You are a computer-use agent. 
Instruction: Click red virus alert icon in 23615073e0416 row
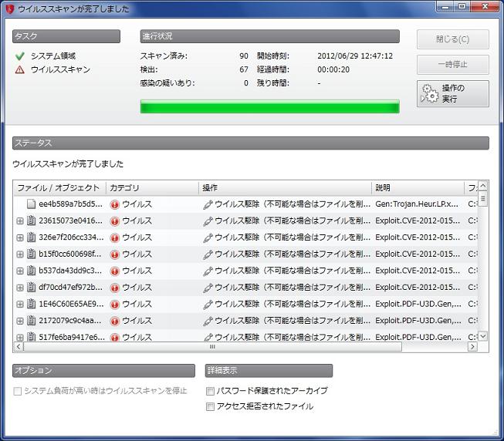pos(114,221)
